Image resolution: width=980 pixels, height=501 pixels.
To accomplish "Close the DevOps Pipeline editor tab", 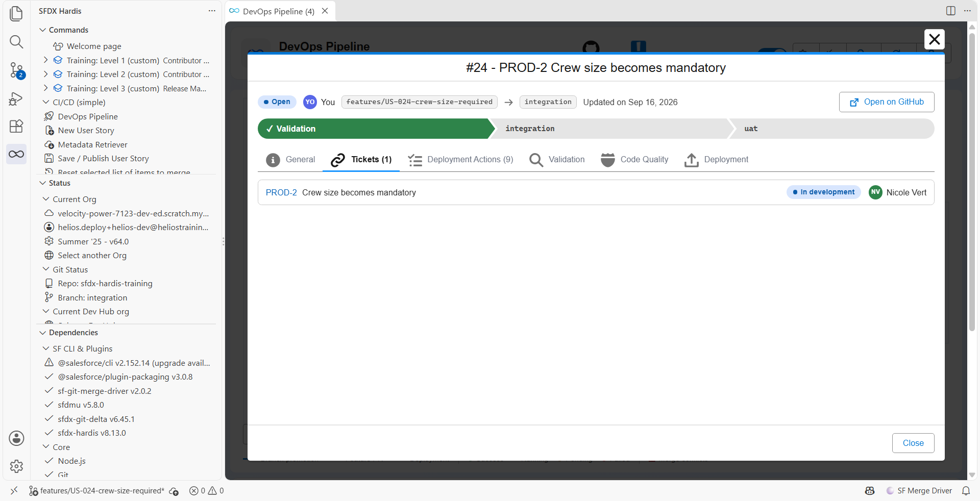I will pos(325,11).
